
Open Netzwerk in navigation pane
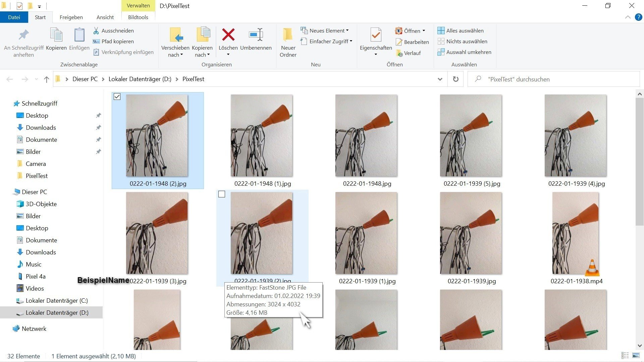(34, 328)
